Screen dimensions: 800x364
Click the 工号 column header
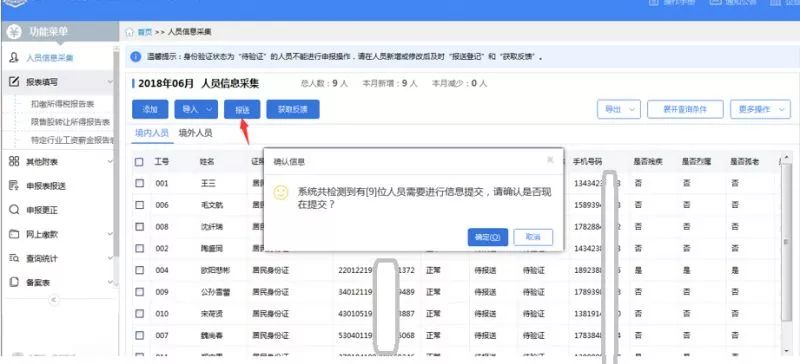tap(162, 162)
